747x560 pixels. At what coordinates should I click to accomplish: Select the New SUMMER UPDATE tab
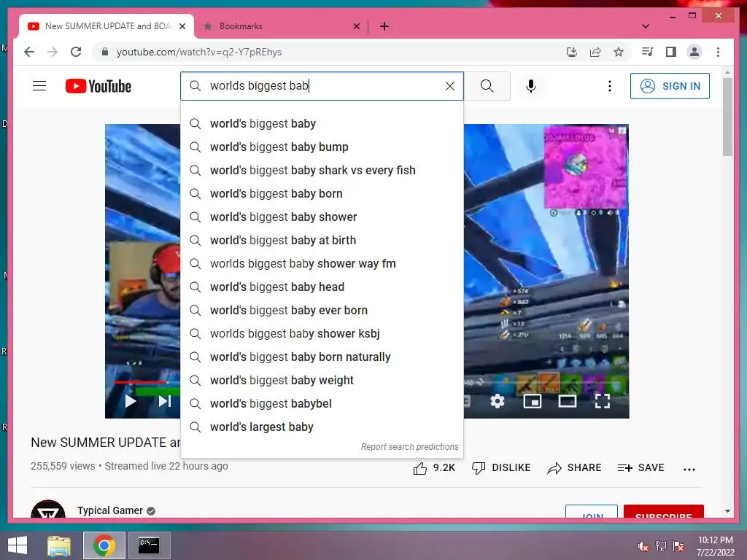107,26
